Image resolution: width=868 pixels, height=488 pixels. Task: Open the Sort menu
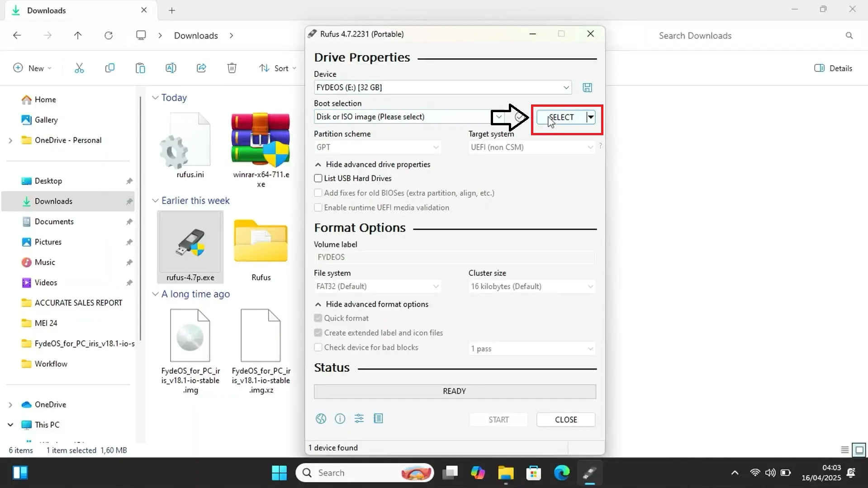pos(278,68)
